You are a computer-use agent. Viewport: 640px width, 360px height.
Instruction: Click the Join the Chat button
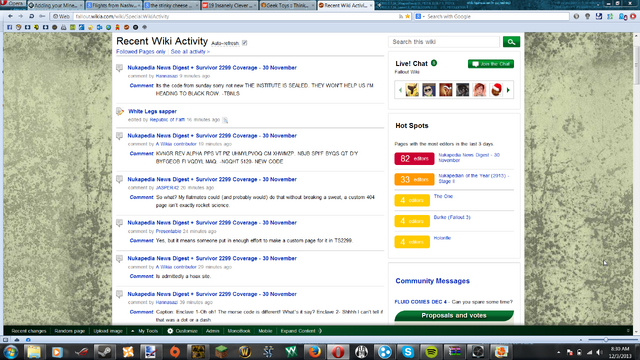click(491, 64)
